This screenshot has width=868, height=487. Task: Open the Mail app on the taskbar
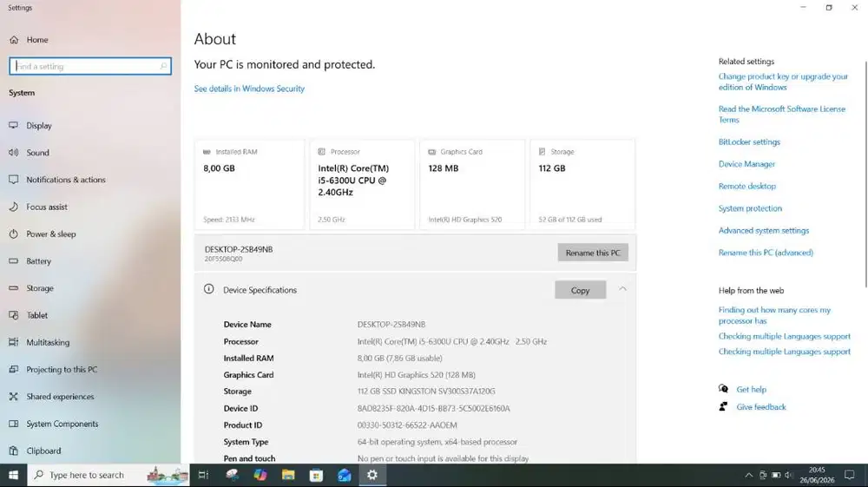click(x=345, y=476)
